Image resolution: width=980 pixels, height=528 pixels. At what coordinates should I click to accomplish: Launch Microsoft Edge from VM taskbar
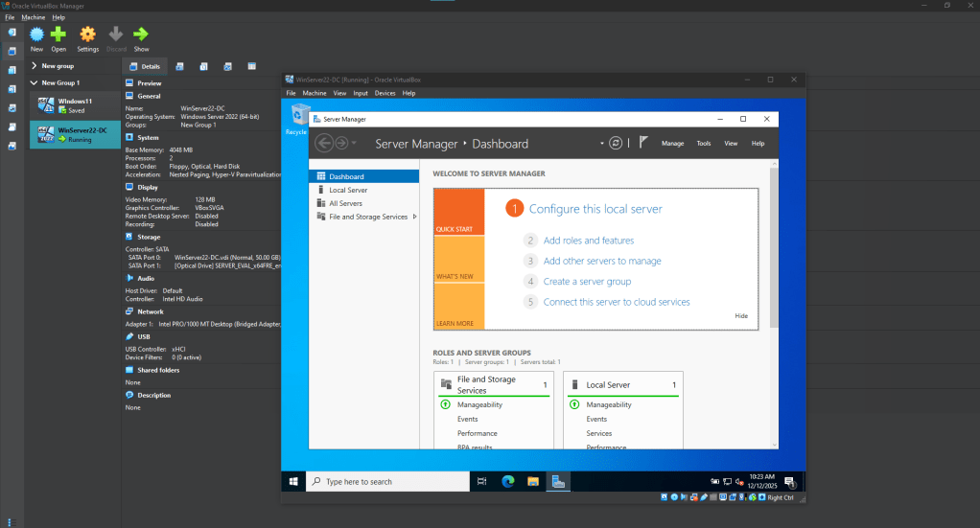pyautogui.click(x=507, y=481)
